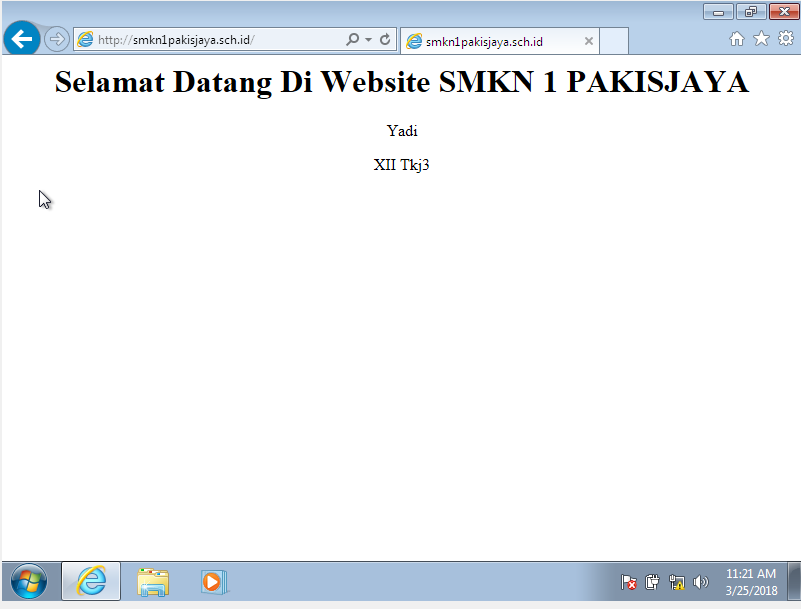Close the smkn1pakisjaya.sch.id tab

pos(588,41)
